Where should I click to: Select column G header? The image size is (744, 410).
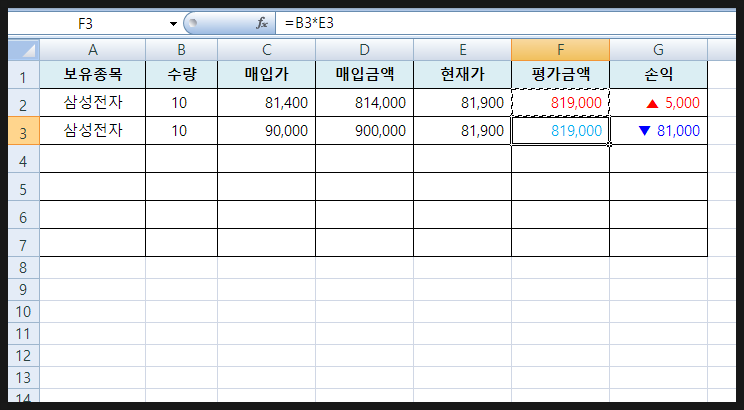[x=659, y=50]
